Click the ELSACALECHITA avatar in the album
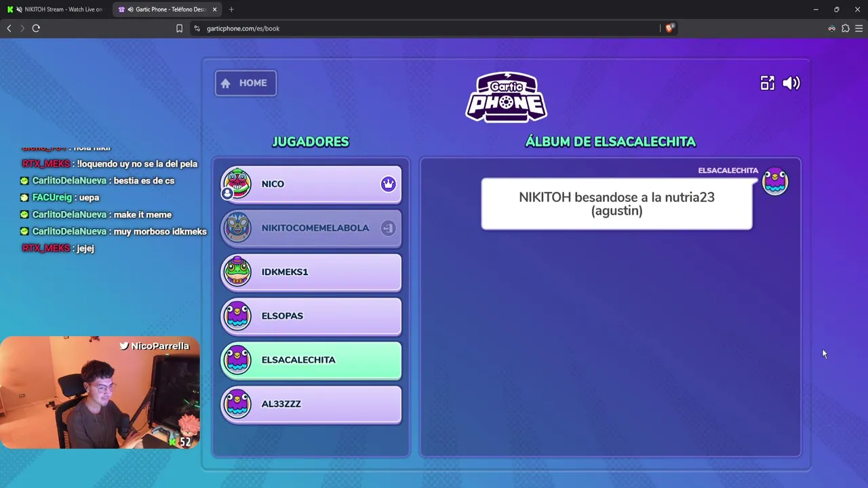 coord(775,182)
